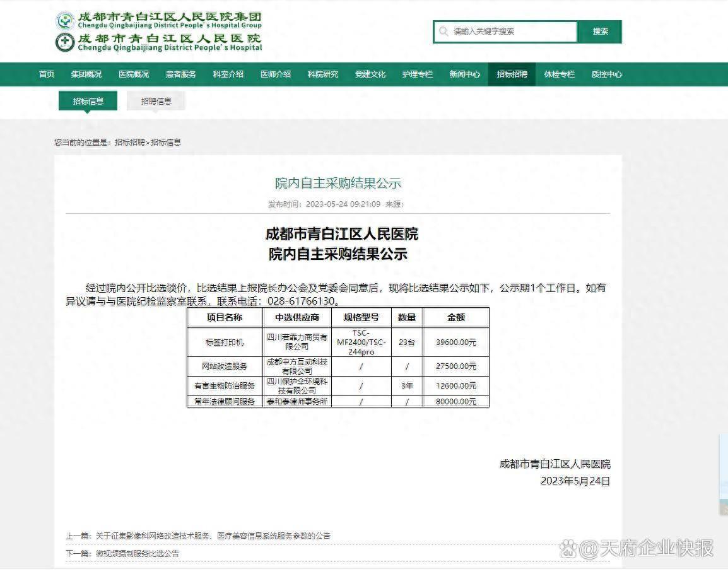Click 招标招聘 in the breadcrumb path

click(x=129, y=143)
